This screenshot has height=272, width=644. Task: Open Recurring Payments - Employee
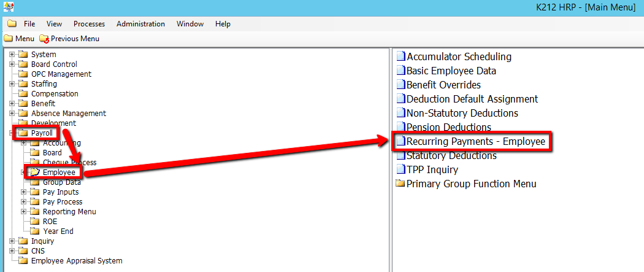tap(475, 141)
